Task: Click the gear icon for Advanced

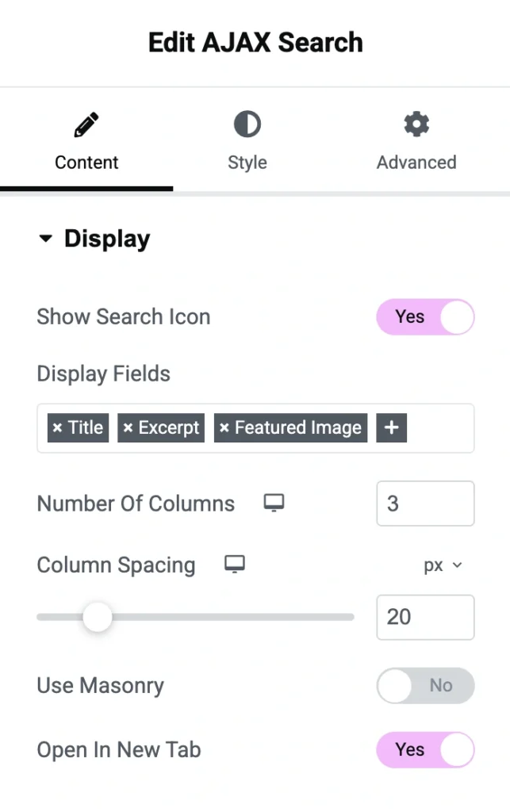Action: [x=416, y=125]
